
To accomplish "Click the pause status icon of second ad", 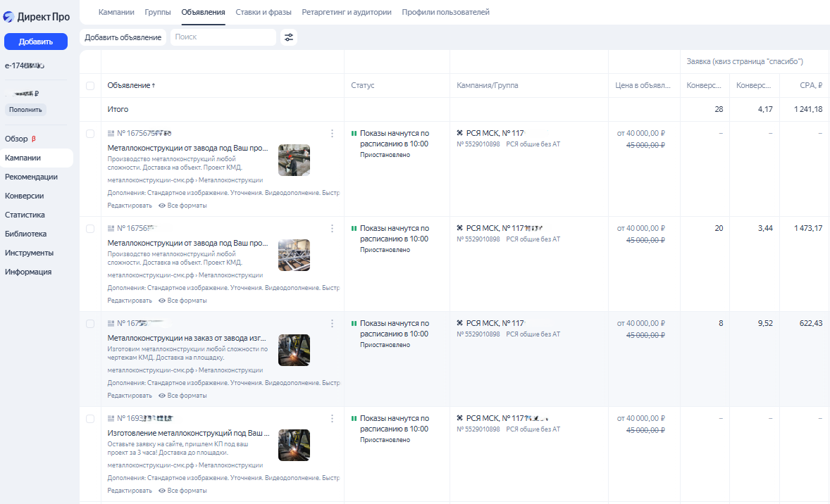I will click(354, 229).
